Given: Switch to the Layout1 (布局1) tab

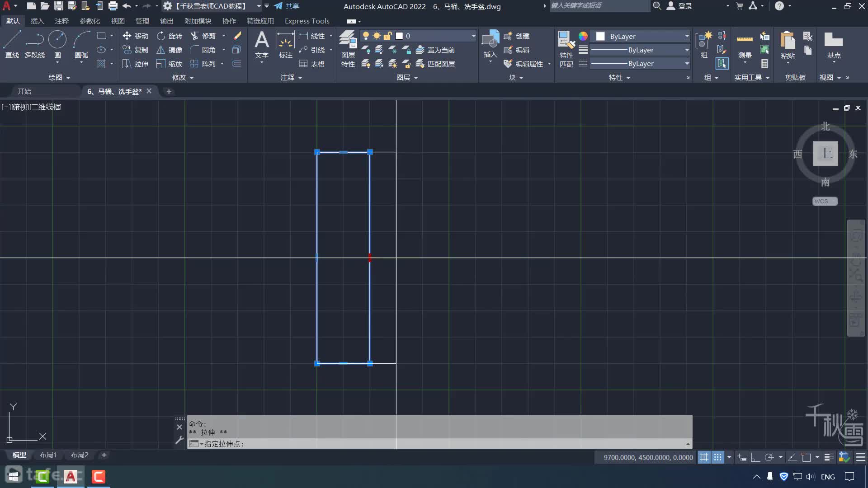Looking at the screenshot, I should click(x=48, y=455).
